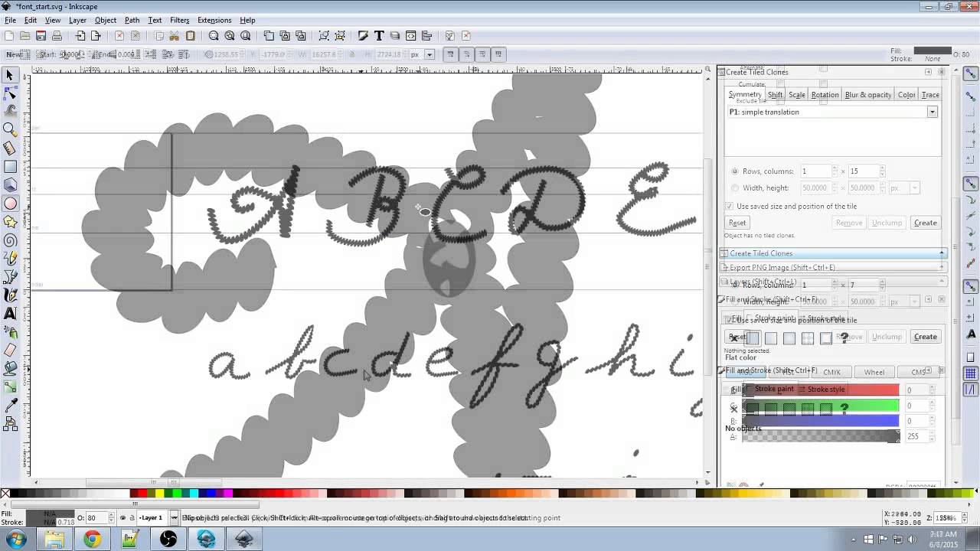This screenshot has width=980, height=551.
Task: Select the Calligraphy brush tool
Action: coord(10,295)
